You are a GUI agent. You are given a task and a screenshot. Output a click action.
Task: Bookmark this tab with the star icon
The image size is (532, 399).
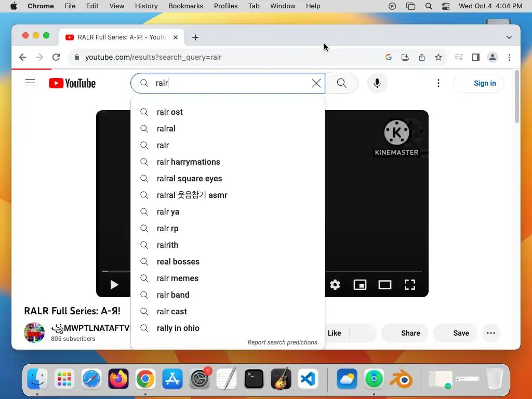438,57
